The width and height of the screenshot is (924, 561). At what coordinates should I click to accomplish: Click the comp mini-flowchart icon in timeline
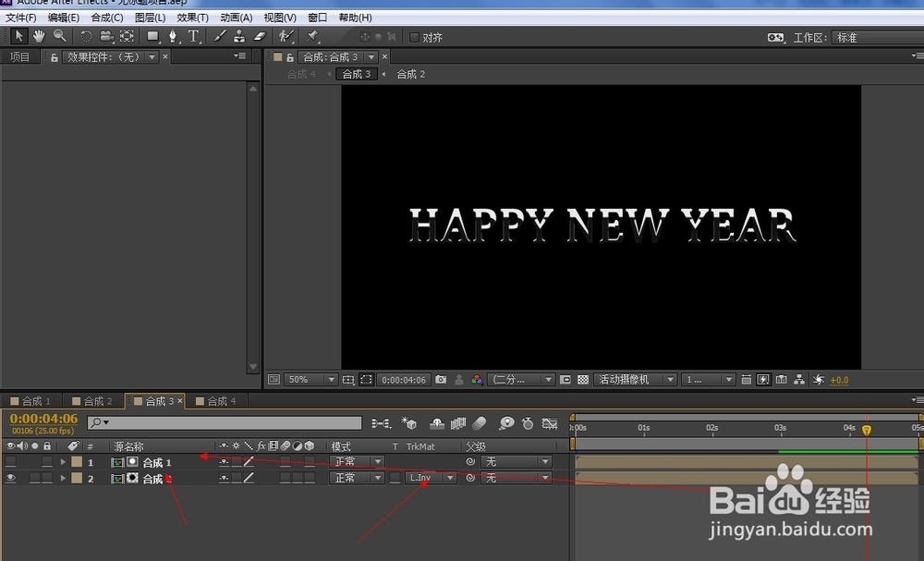[x=381, y=423]
